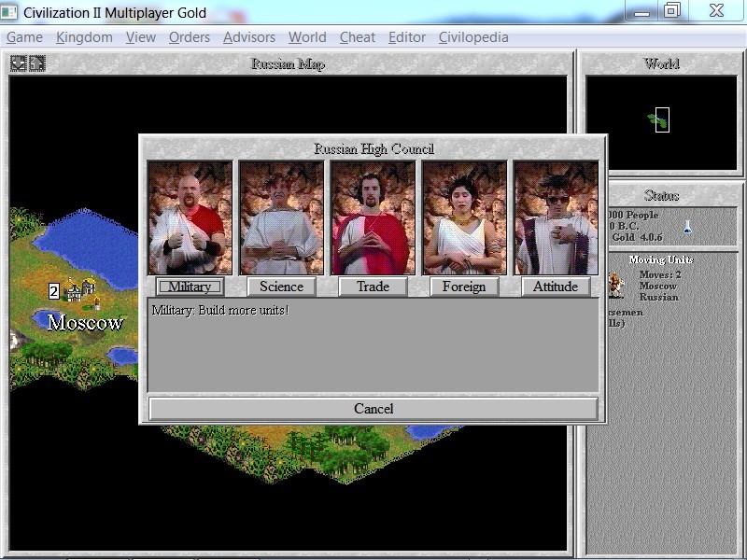Viewport: 747px width, 560px height.
Task: Click the Attitude button
Action: pyautogui.click(x=556, y=287)
